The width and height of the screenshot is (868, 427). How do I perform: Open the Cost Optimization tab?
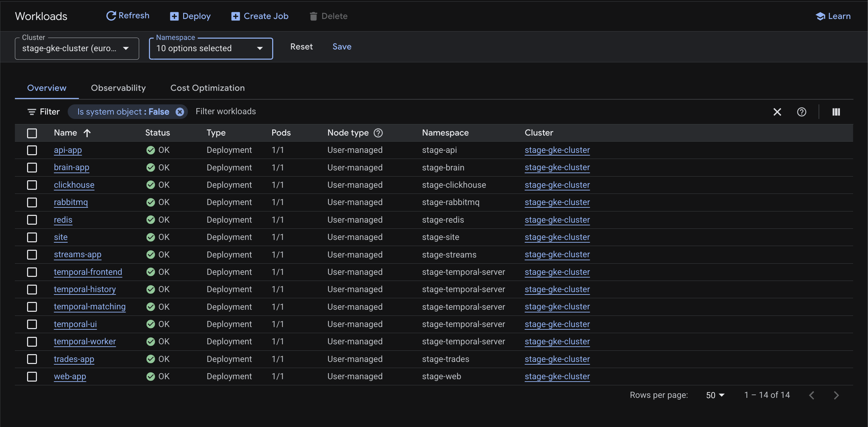click(x=207, y=88)
